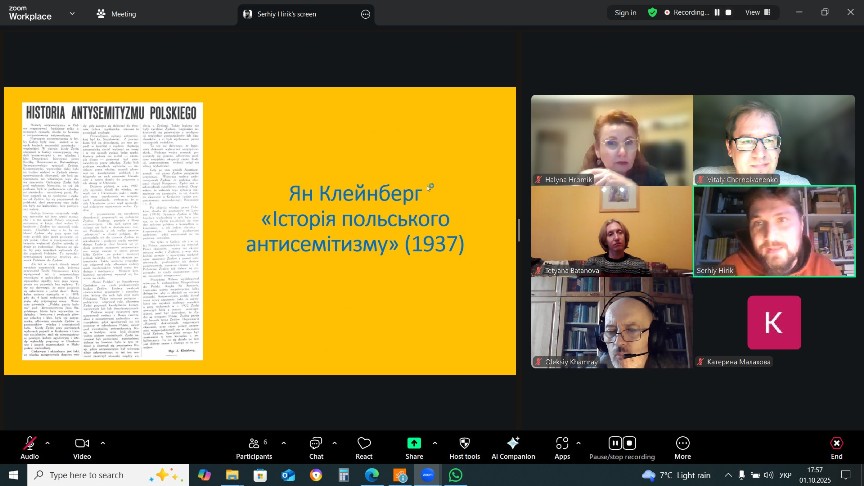Open the More options menu
Image resolution: width=864 pixels, height=486 pixels.
tap(682, 444)
